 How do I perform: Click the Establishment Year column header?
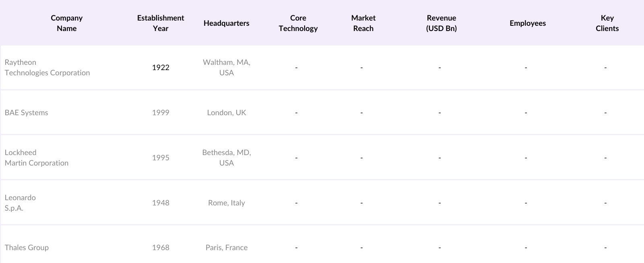[x=161, y=23]
